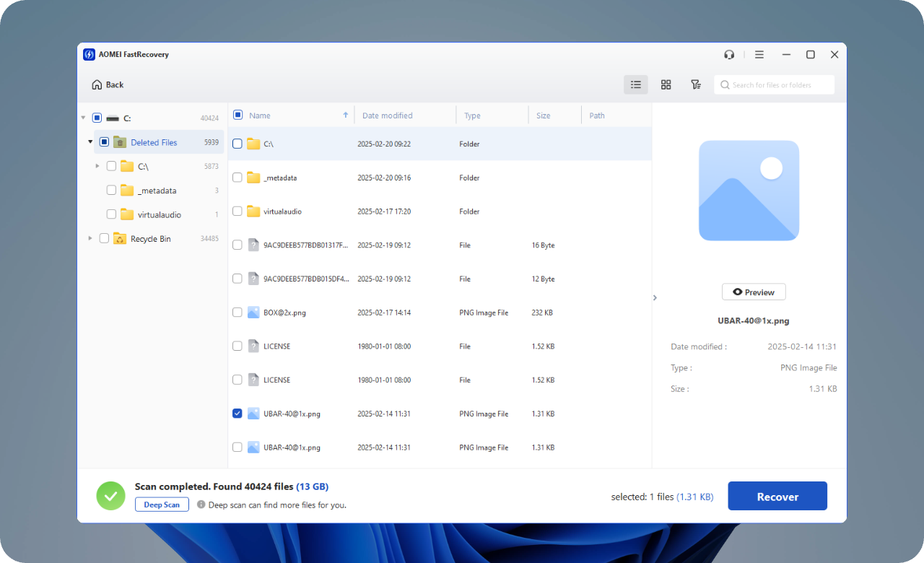Sort files by Date modified column
The width and height of the screenshot is (924, 563).
(388, 115)
